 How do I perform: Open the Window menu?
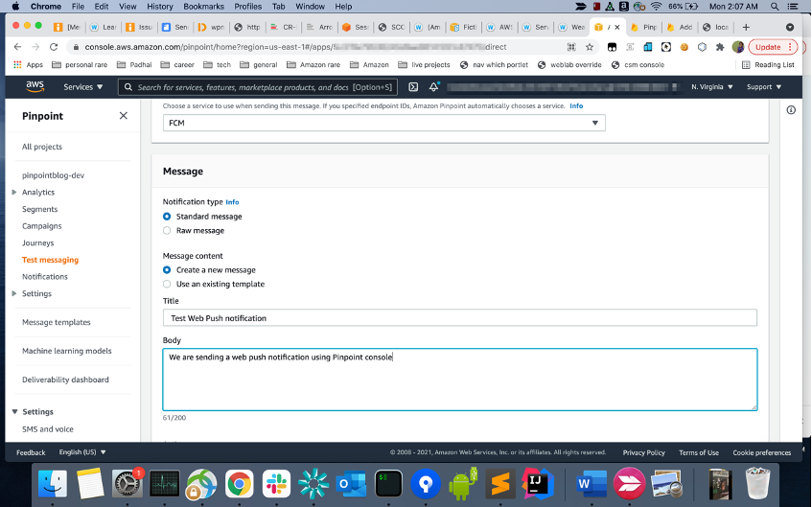click(x=310, y=7)
